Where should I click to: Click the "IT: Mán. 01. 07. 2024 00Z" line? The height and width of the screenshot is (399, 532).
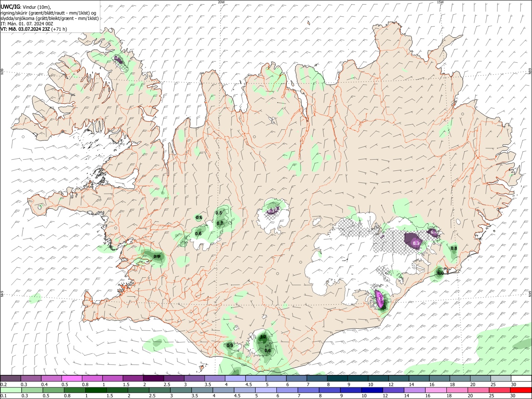27,24
